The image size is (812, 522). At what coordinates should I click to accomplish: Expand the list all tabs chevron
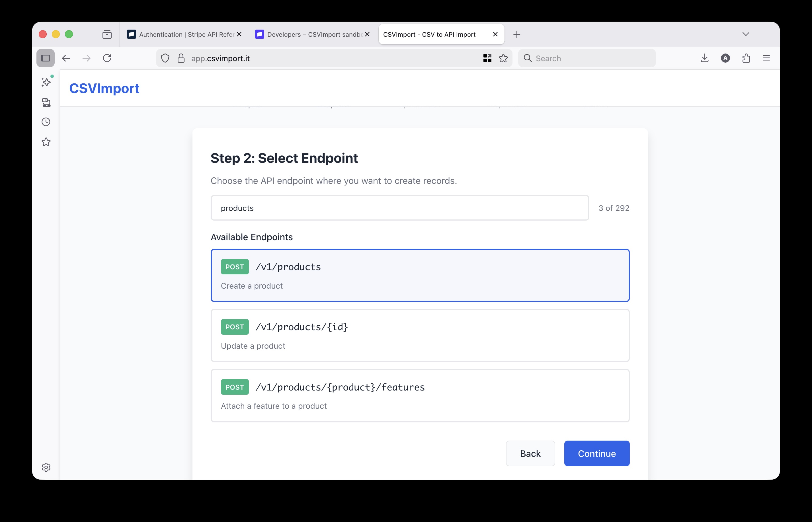(746, 34)
